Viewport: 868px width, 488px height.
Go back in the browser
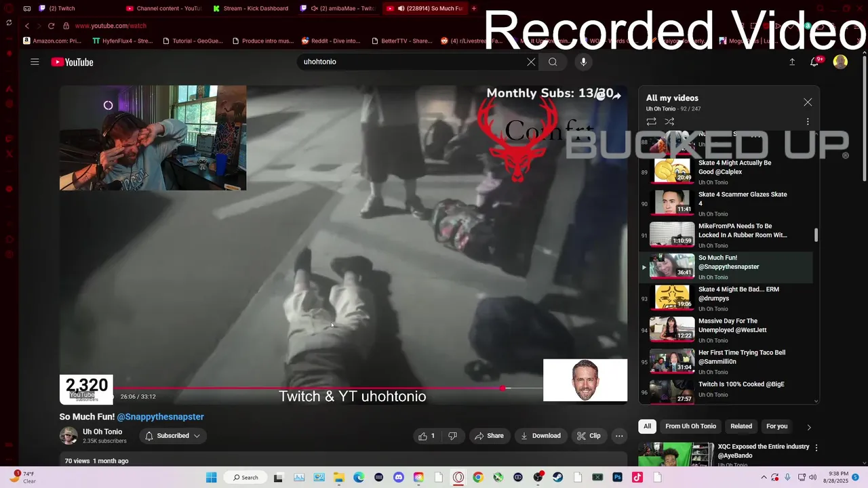26,26
